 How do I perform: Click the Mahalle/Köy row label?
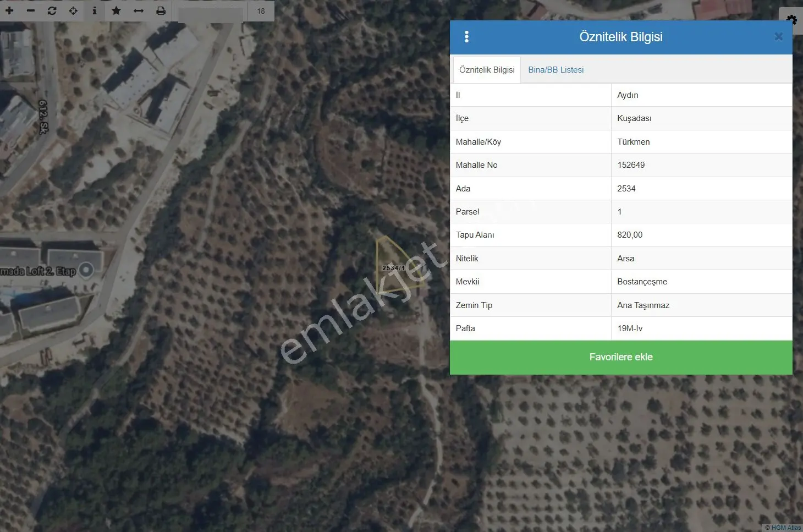click(x=479, y=142)
